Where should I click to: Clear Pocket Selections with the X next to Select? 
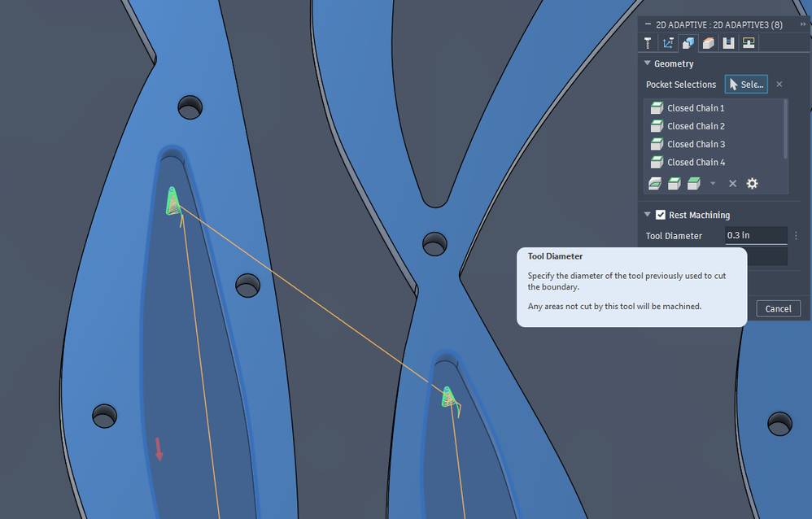tap(779, 85)
